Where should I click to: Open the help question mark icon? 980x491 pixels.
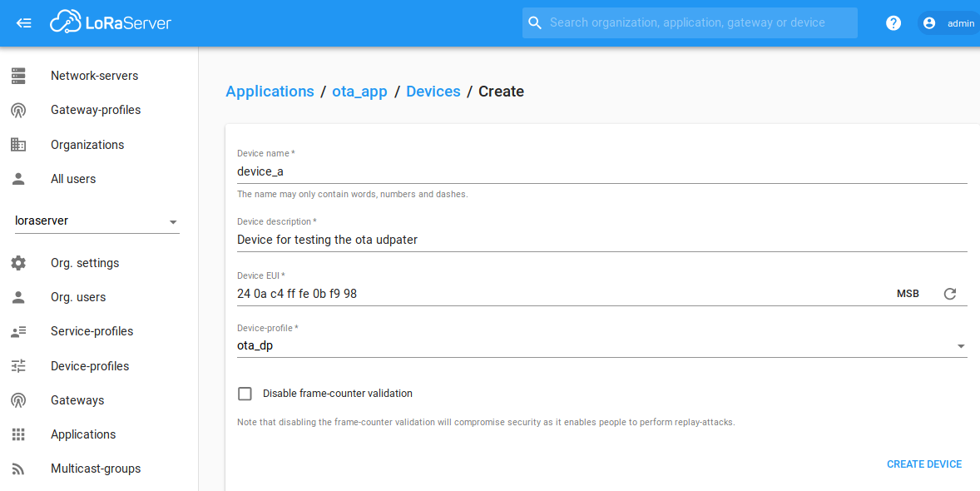coord(893,22)
